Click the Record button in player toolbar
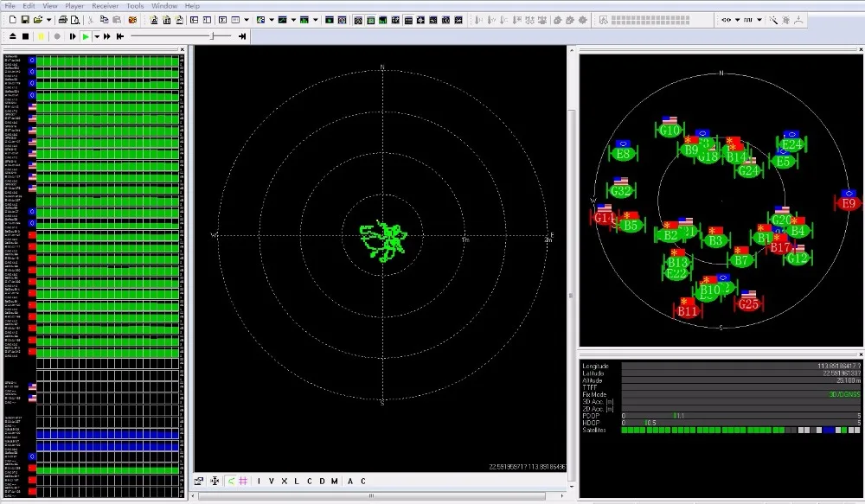Image resolution: width=865 pixels, height=504 pixels. coord(57,36)
